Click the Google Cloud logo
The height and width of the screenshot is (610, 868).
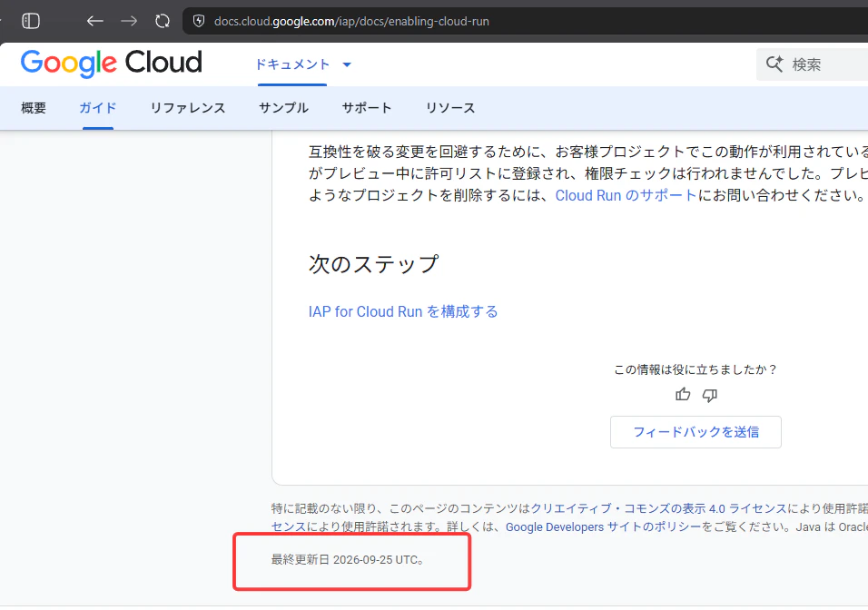[112, 64]
